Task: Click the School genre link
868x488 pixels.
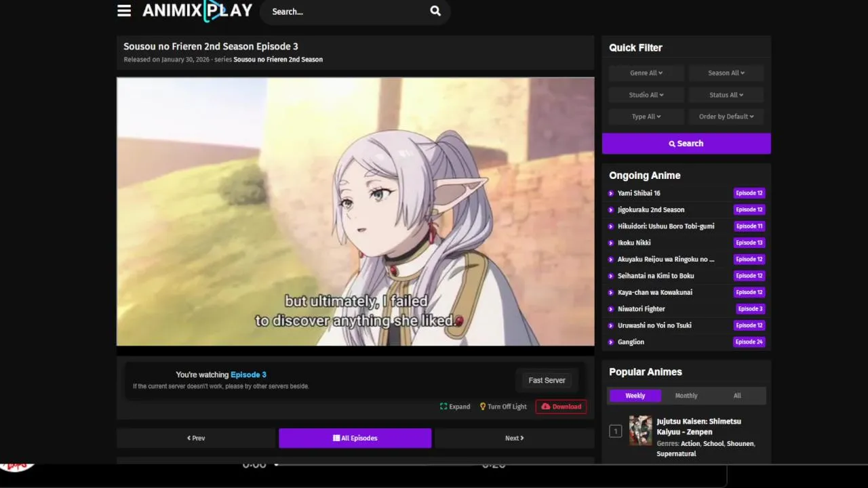Action: [713, 444]
